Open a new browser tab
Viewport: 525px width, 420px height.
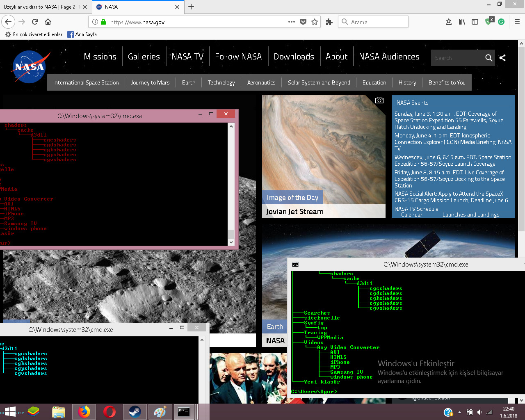191,7
